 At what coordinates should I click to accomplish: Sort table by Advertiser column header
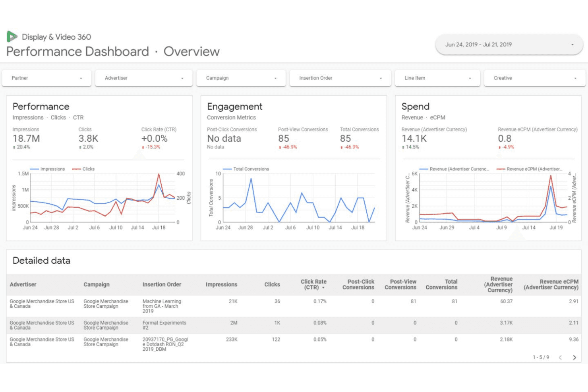(x=23, y=284)
